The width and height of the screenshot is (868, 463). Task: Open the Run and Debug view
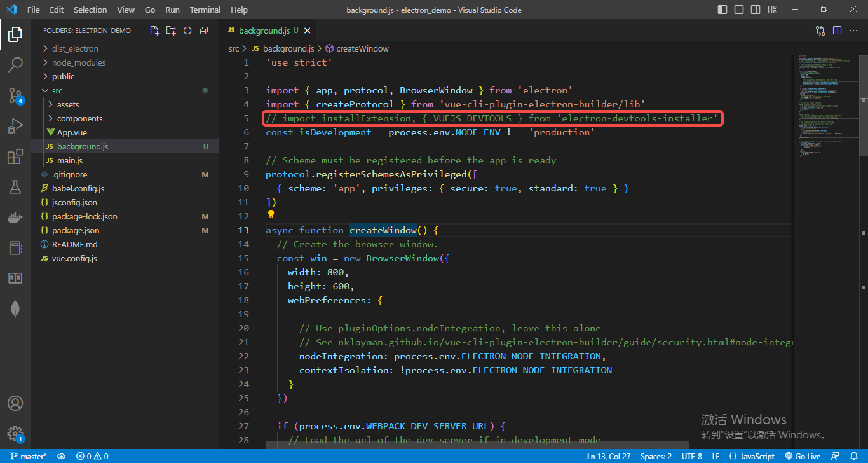coord(15,126)
